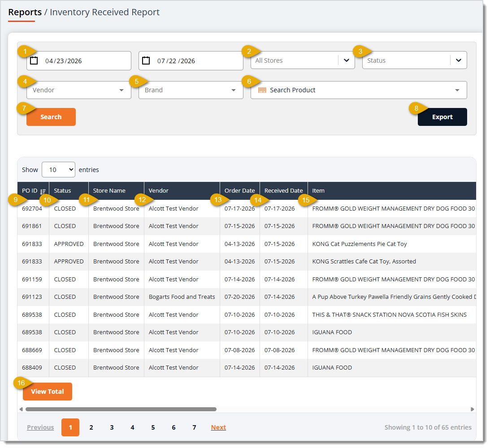The width and height of the screenshot is (490, 448).
Task: Click the end date field 07/22/2026
Action: point(191,60)
